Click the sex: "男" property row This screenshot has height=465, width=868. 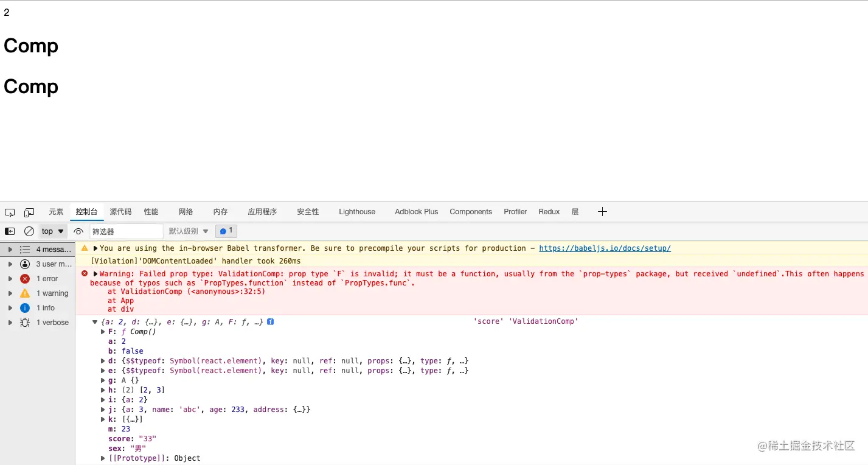click(127, 449)
